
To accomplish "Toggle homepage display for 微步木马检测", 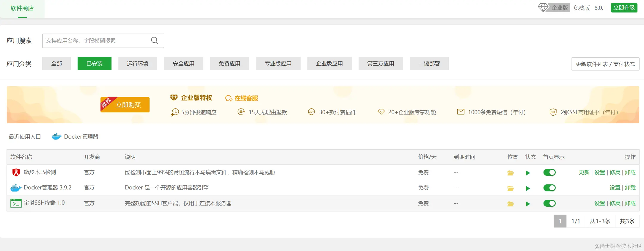I will pyautogui.click(x=549, y=172).
